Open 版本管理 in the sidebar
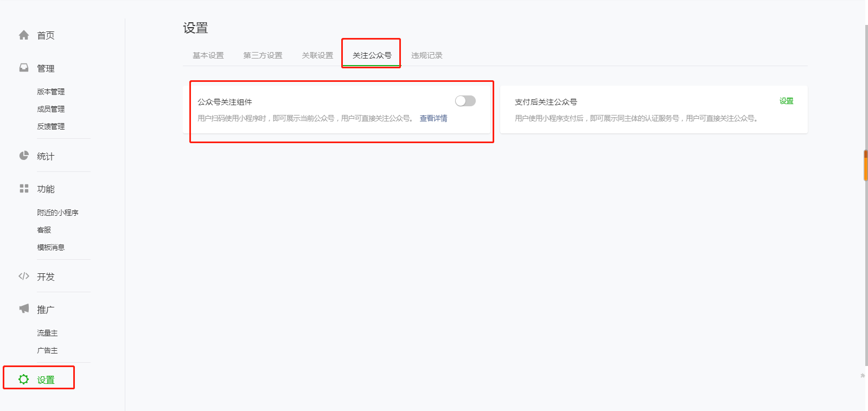868x411 pixels. pos(51,92)
